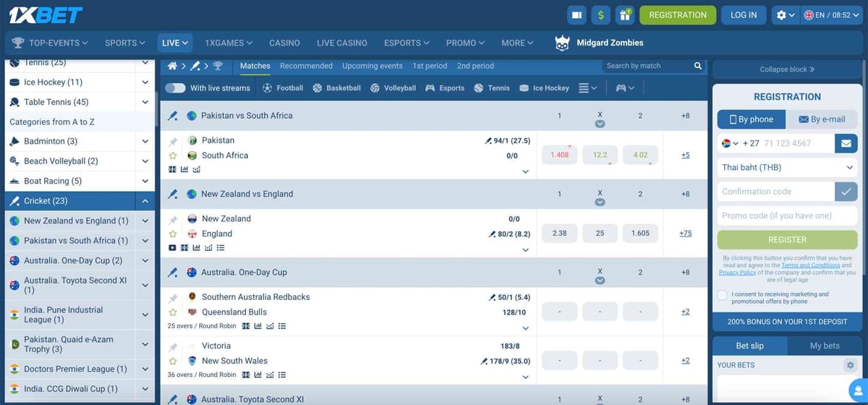Open the Thai baht currency dropdown
Viewport: 868px width, 405px height.
tap(787, 167)
